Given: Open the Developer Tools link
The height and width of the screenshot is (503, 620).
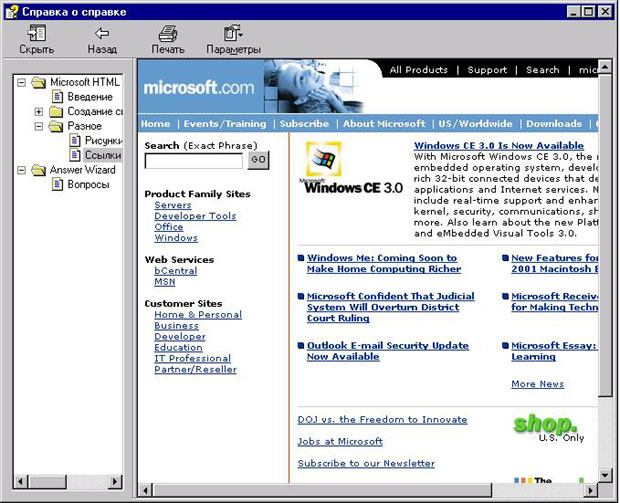Looking at the screenshot, I should 195,216.
